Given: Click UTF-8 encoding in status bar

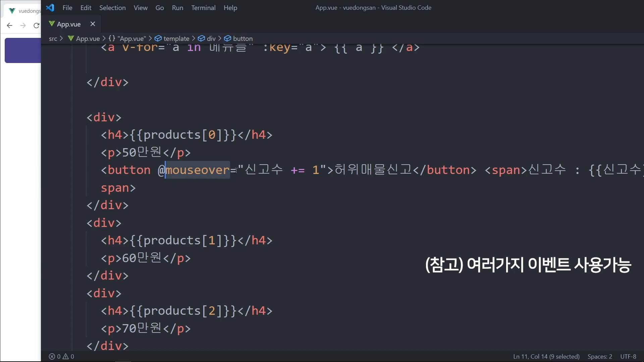Looking at the screenshot, I should coord(628,357).
